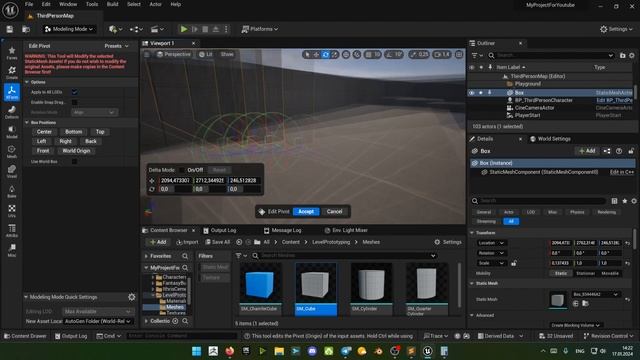
Task: Enable the Static Mesh filter checkbox
Action: point(215,267)
